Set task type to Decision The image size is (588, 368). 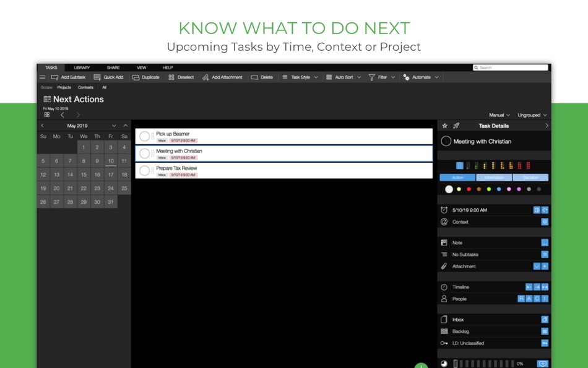pos(530,178)
